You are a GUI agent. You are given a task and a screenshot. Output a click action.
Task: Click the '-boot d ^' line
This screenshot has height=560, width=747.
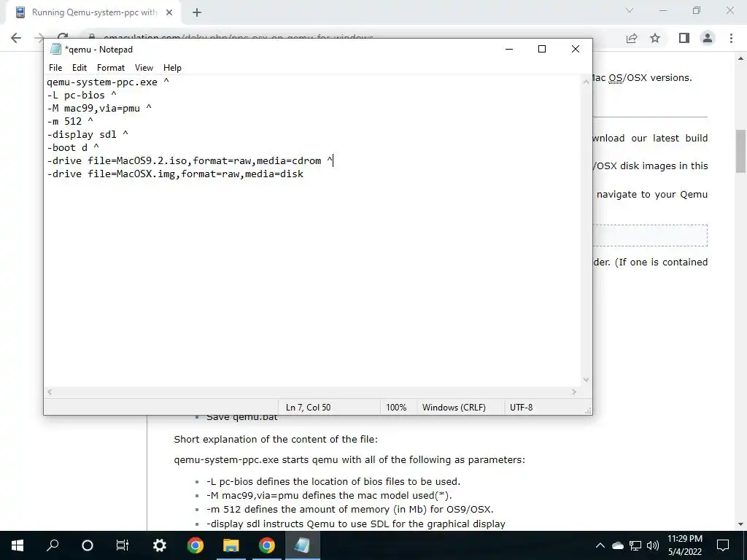click(73, 147)
